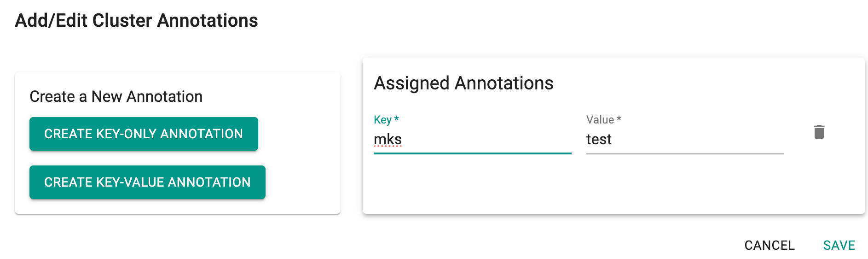
Task: Save the cluster annotations
Action: click(x=839, y=245)
